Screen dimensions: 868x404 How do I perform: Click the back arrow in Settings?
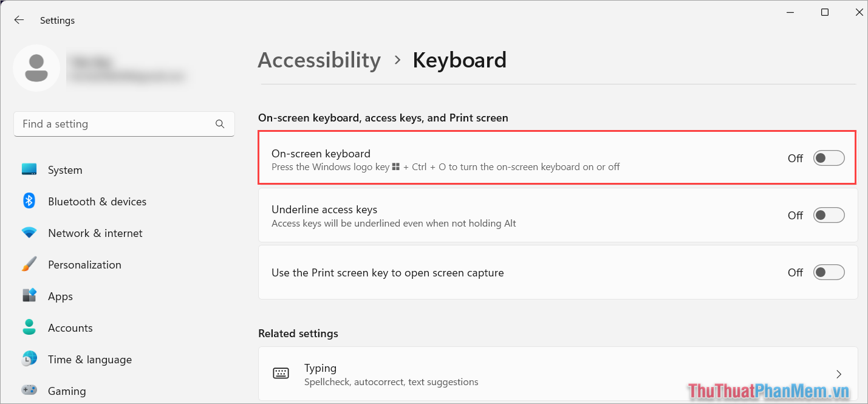tap(19, 19)
